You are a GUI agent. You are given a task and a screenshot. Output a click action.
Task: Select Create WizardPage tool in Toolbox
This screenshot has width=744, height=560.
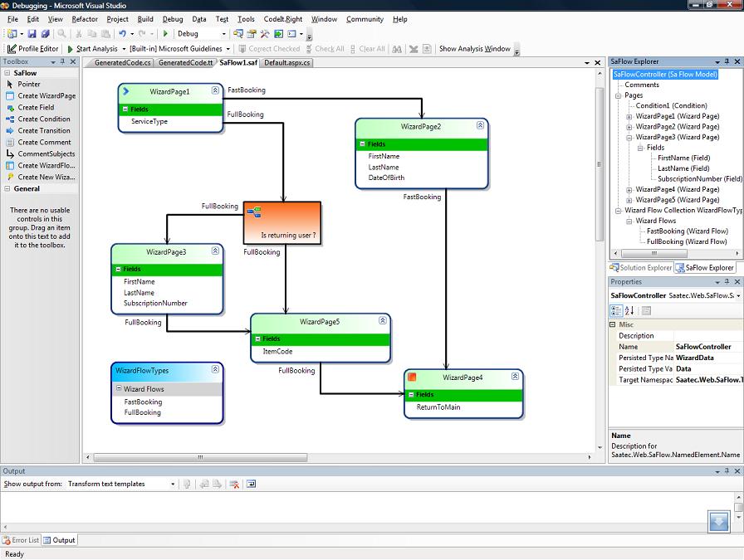coord(46,95)
